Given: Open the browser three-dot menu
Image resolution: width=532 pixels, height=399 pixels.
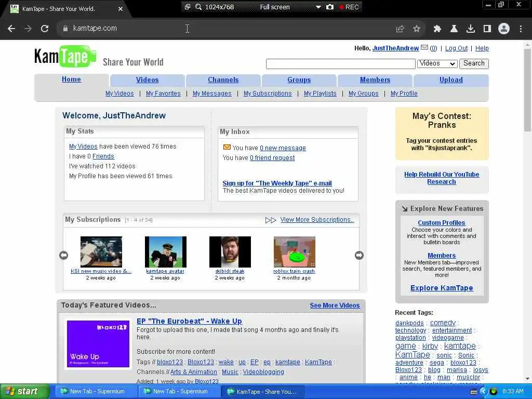Looking at the screenshot, I should [521, 29].
